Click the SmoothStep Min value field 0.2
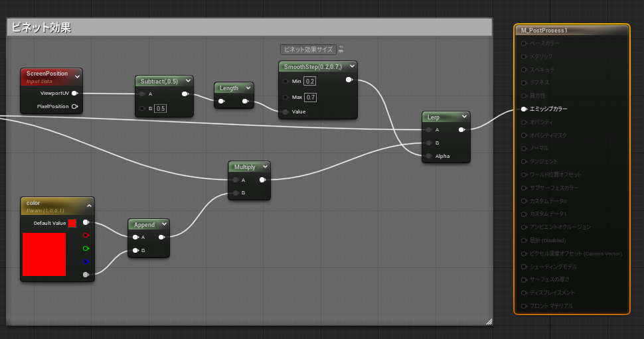The width and height of the screenshot is (644, 339). 309,81
